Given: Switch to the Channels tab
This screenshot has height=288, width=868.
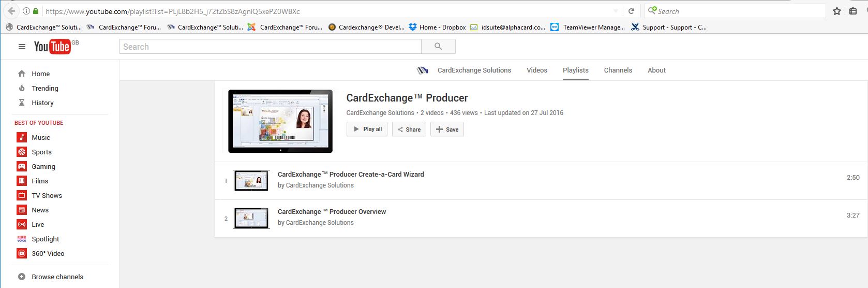Looking at the screenshot, I should tap(618, 70).
